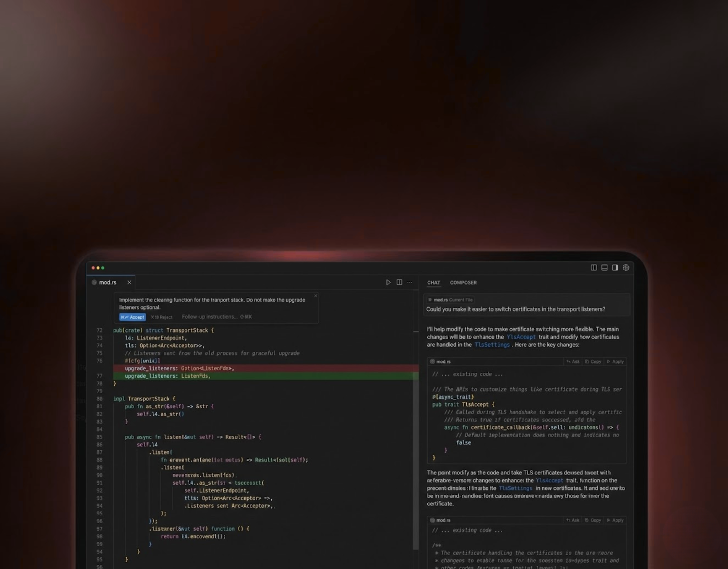Toggle the bottom panel layout icon

[x=604, y=268]
